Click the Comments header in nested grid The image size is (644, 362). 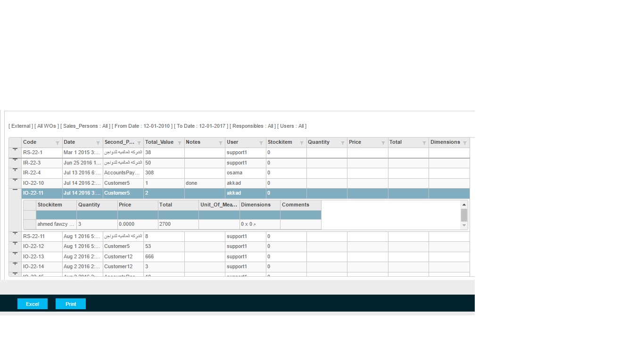point(296,205)
